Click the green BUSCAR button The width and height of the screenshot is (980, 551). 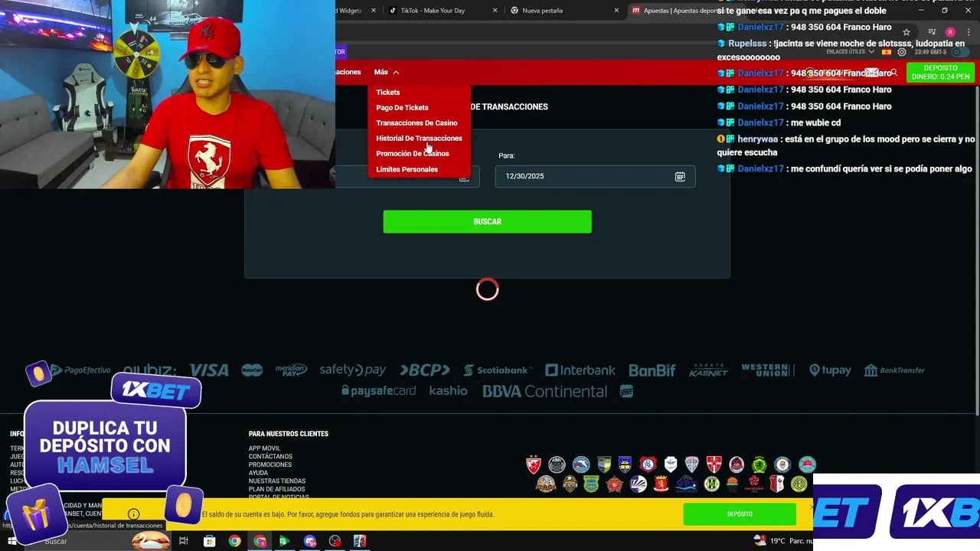click(487, 222)
